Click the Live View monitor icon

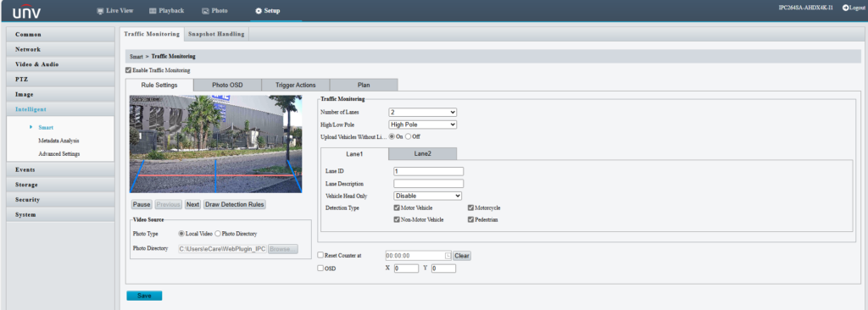(100, 10)
